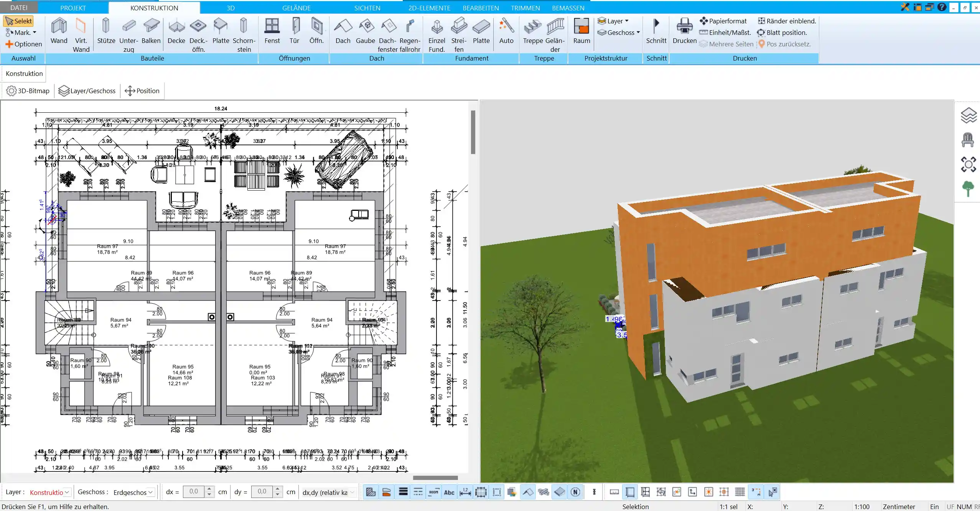The image size is (980, 511).
Task: Toggle ROOM label display button
Action: 433,492
